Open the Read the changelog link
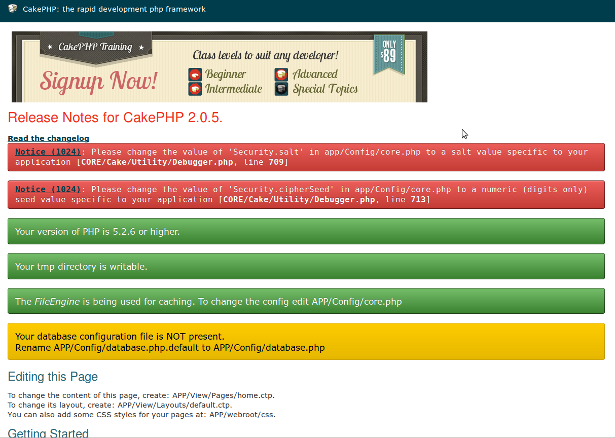The width and height of the screenshot is (615, 438). [48, 138]
